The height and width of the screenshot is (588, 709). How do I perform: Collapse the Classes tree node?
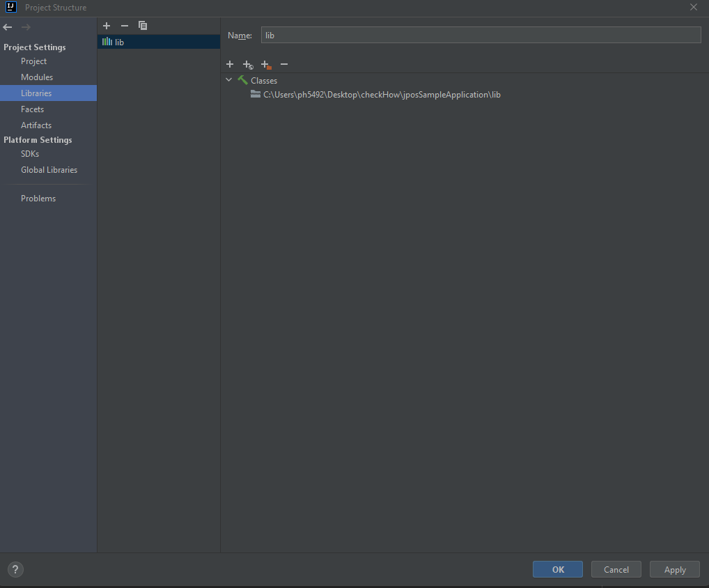pos(229,80)
